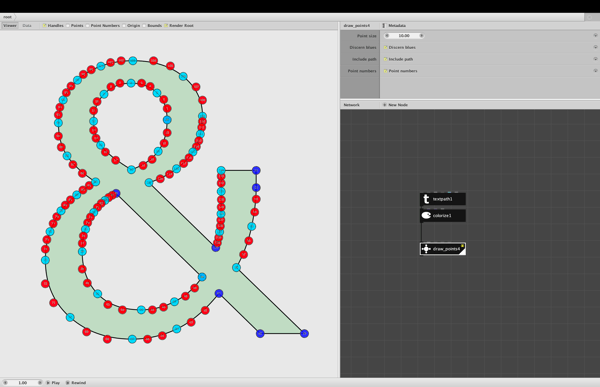600x387 pixels.
Task: Click the Point size value field
Action: point(404,36)
